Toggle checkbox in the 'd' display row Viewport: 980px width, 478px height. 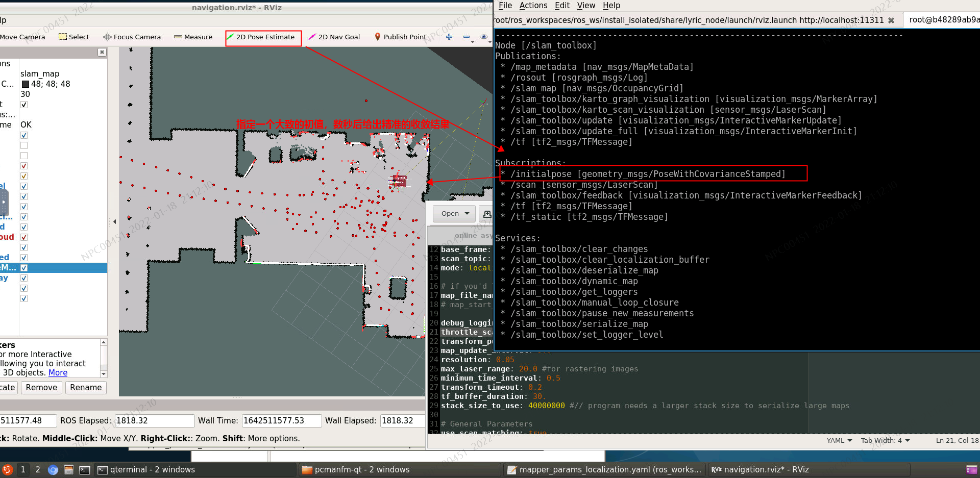24,227
